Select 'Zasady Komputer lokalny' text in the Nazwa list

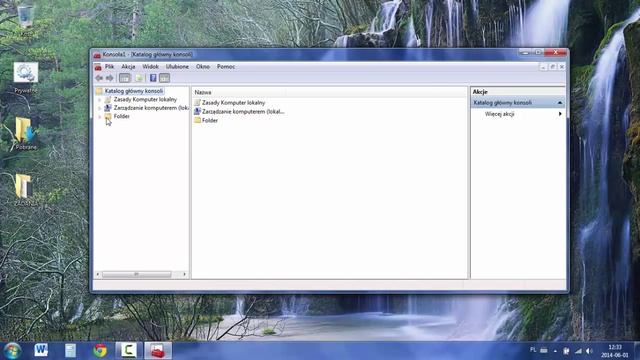tap(233, 103)
